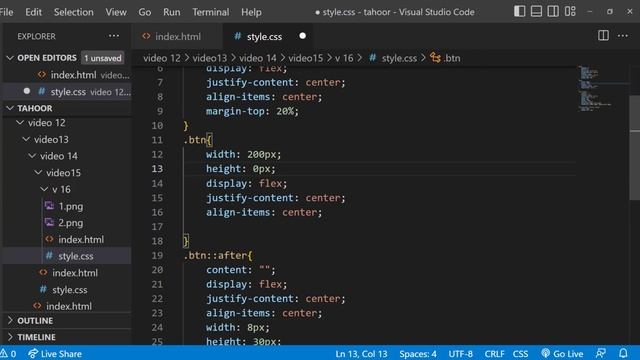Collapse v 16 folder
The image size is (640, 360).
(x=44, y=189)
